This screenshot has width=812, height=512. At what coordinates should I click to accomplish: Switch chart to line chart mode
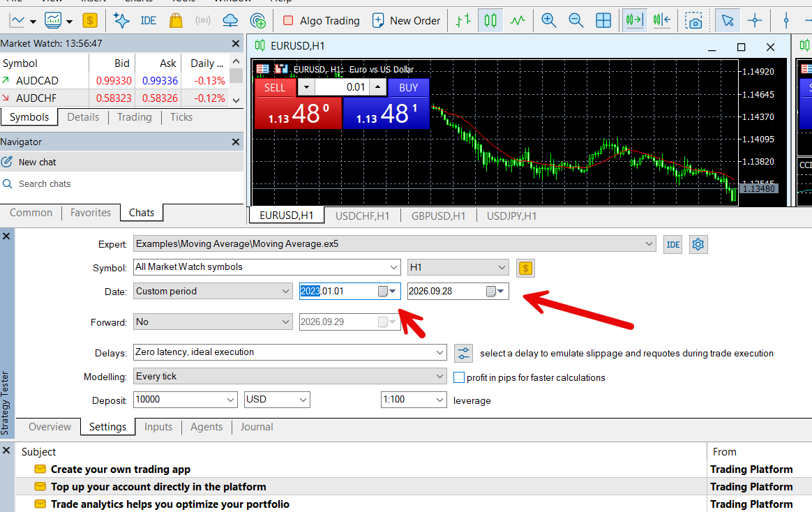tap(518, 21)
